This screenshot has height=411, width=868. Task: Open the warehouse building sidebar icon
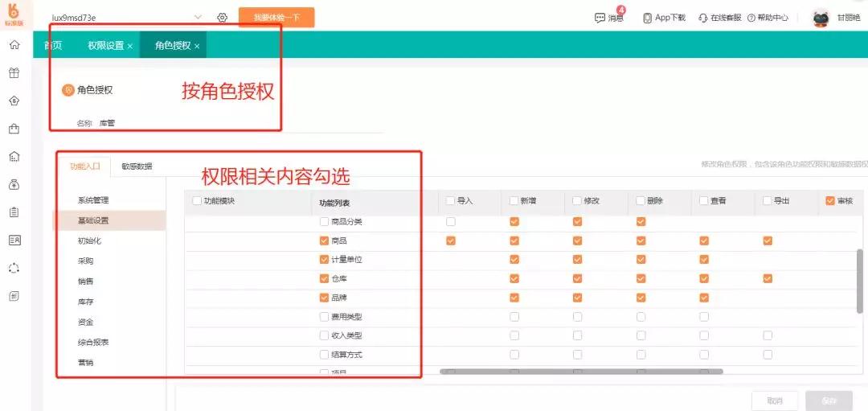(x=14, y=156)
